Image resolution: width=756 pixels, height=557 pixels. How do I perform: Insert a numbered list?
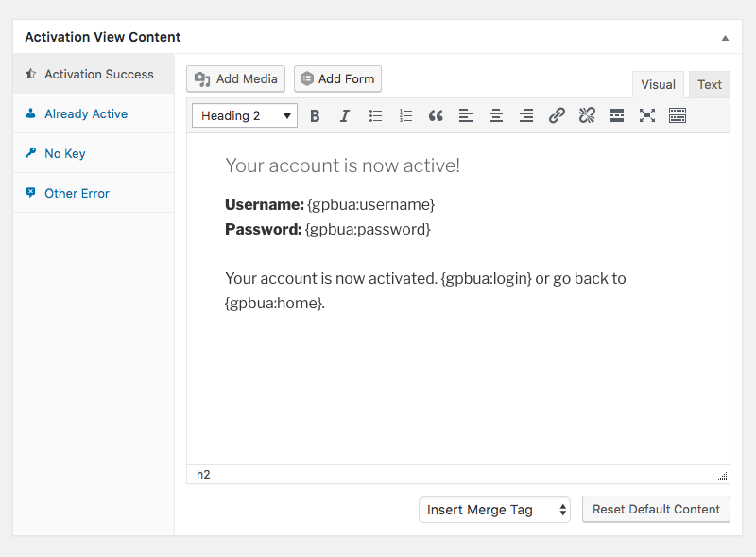click(x=405, y=115)
